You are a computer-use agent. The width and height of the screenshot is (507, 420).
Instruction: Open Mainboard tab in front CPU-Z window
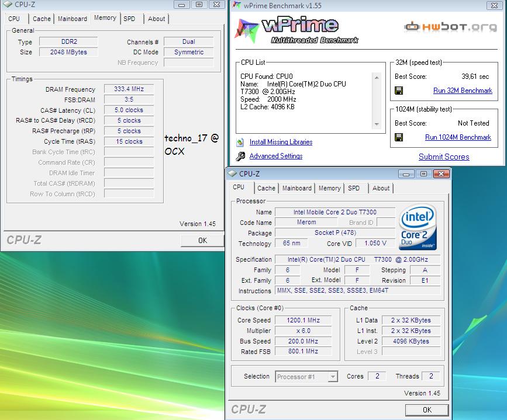(x=297, y=188)
